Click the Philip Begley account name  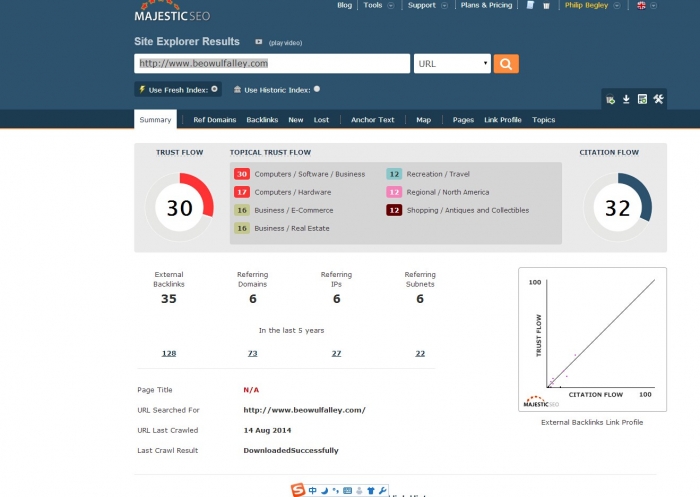pyautogui.click(x=586, y=5)
